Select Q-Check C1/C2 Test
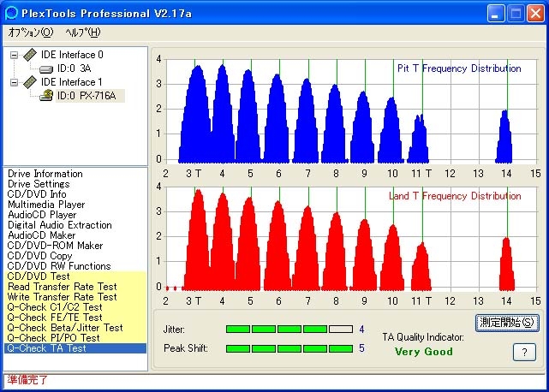 pyautogui.click(x=55, y=307)
